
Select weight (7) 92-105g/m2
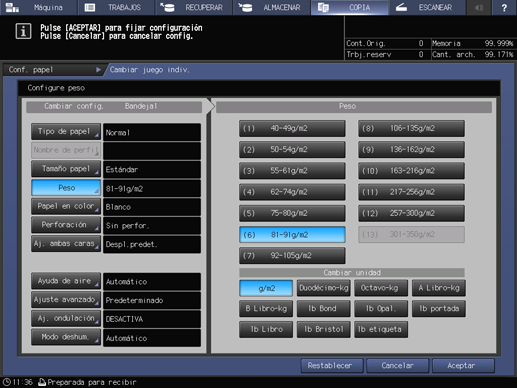(x=292, y=256)
